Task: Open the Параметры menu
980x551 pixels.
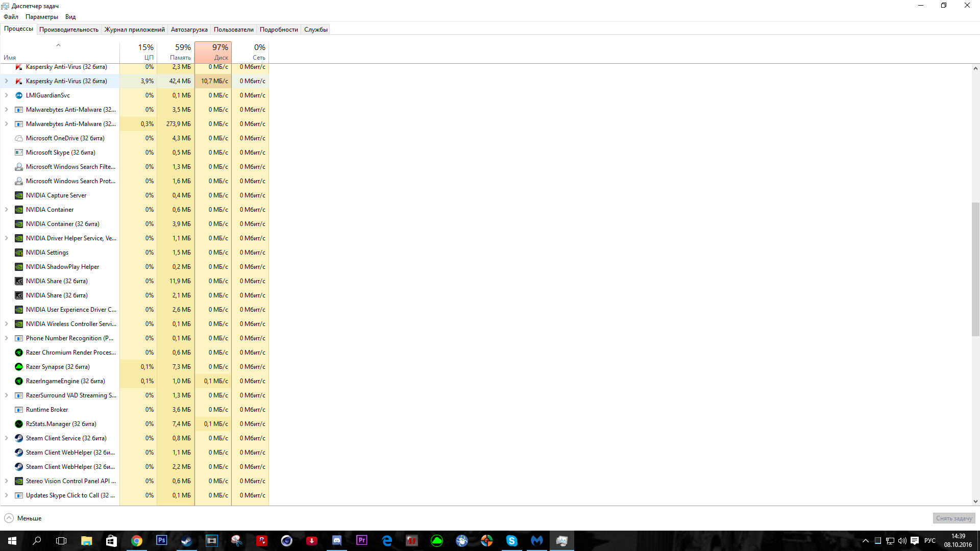Action: (x=42, y=17)
